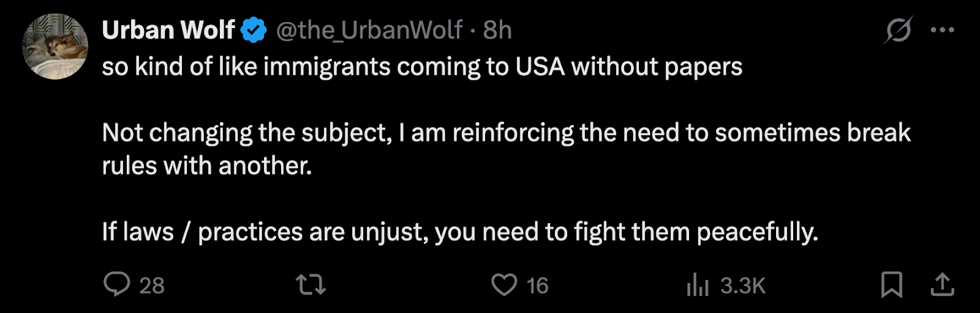
Task: Click the 3.3K views count
Action: click(x=743, y=285)
